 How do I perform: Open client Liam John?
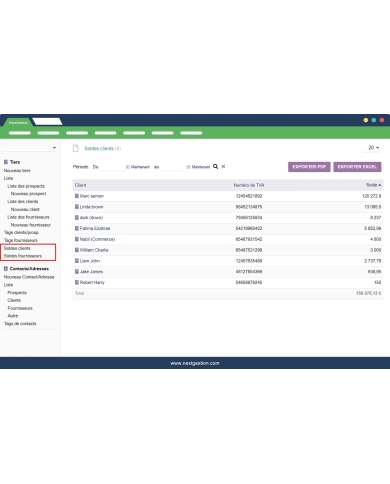(x=90, y=261)
